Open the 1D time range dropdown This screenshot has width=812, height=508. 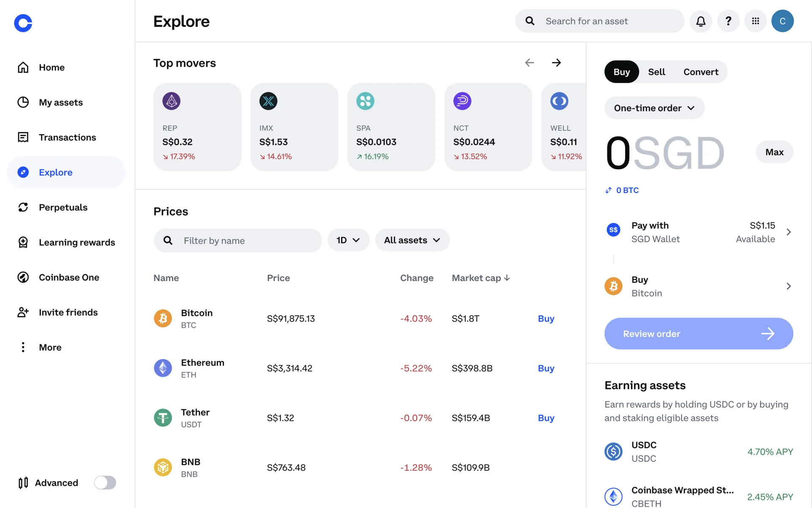[x=348, y=240]
